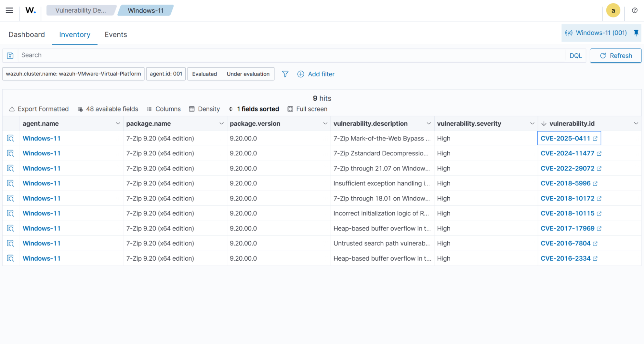Inspect document details for CVE-2017-17969 row
The width and height of the screenshot is (644, 344).
[11, 228]
